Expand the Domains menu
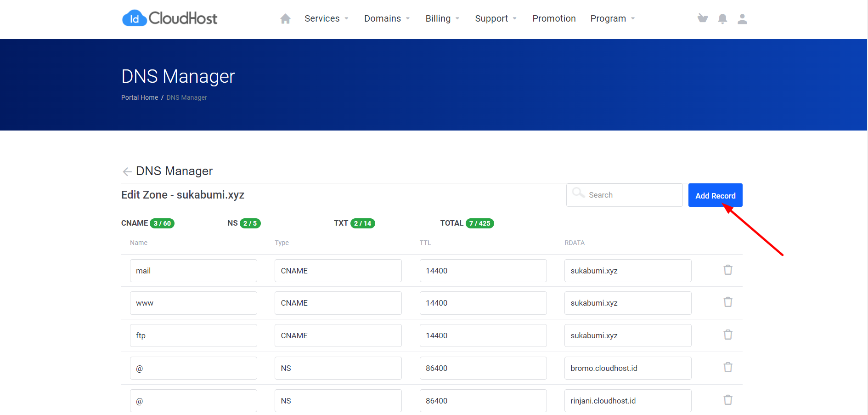This screenshot has height=415, width=868. coord(387,18)
